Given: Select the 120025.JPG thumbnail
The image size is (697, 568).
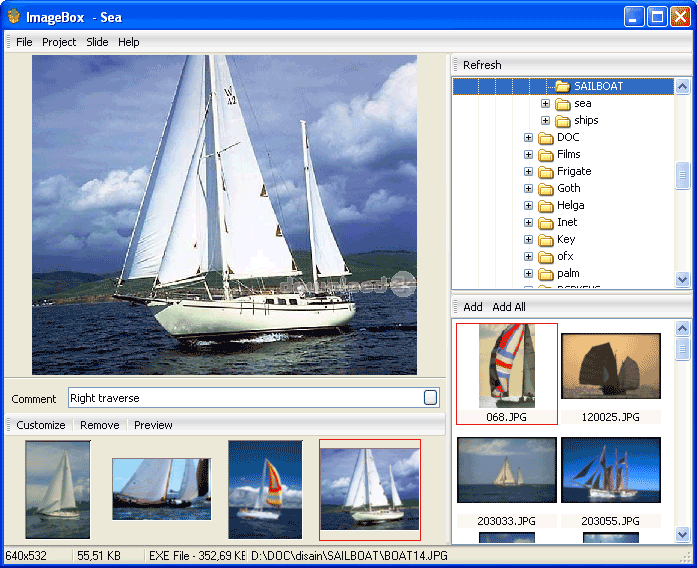Looking at the screenshot, I should 611,366.
